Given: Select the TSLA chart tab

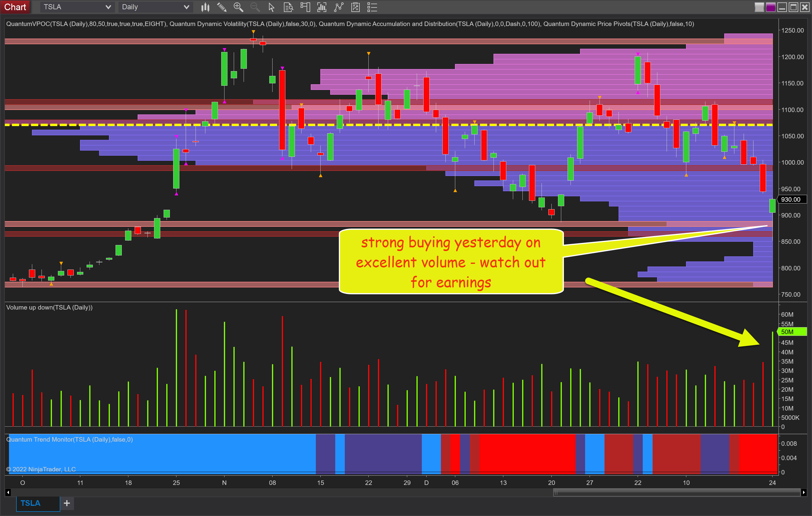Looking at the screenshot, I should [x=38, y=503].
